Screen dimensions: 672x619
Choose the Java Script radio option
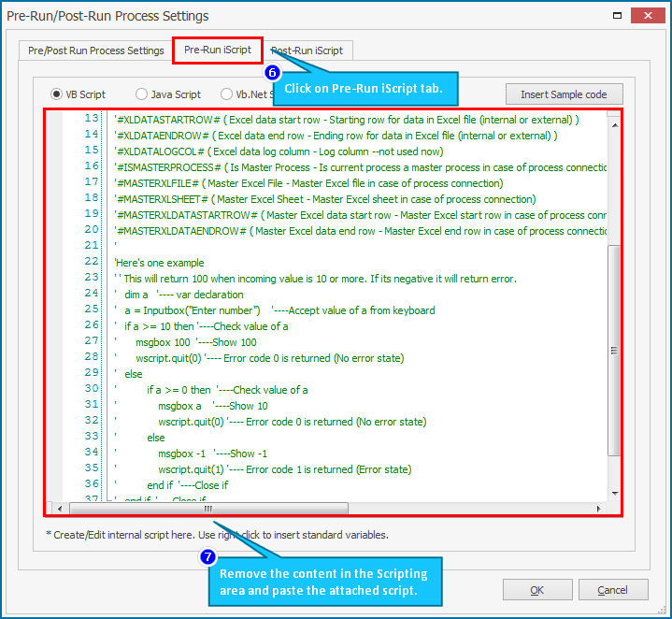point(142,94)
